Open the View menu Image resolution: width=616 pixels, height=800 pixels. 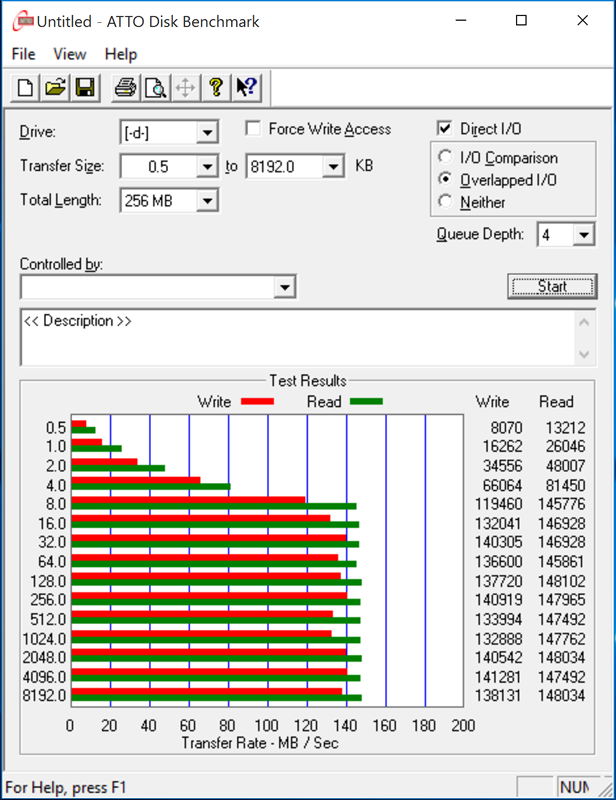[70, 54]
